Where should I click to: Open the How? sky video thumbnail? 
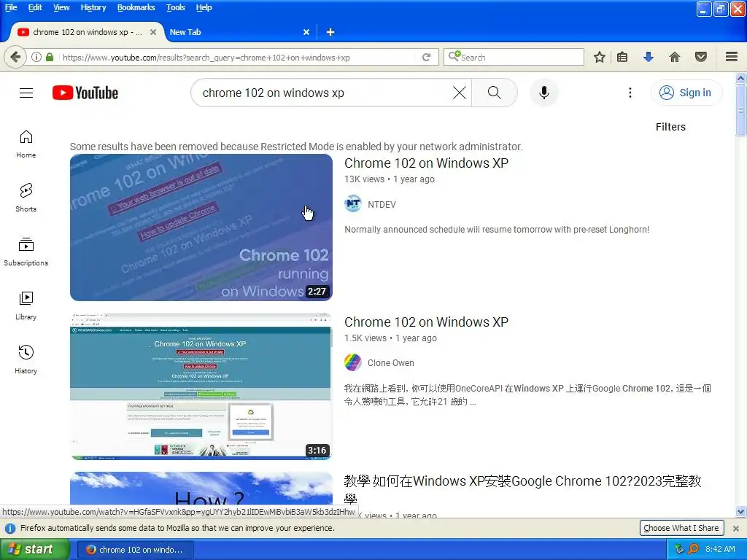click(x=201, y=488)
